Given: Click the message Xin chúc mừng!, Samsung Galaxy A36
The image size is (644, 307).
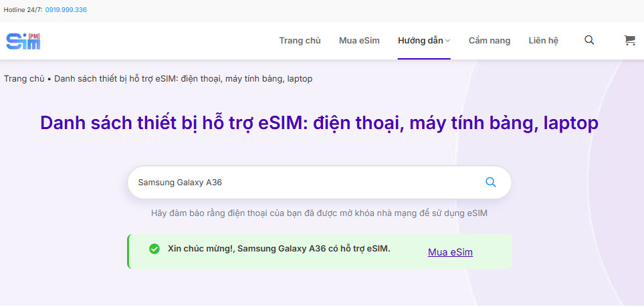Looking at the screenshot, I should coord(279,249).
